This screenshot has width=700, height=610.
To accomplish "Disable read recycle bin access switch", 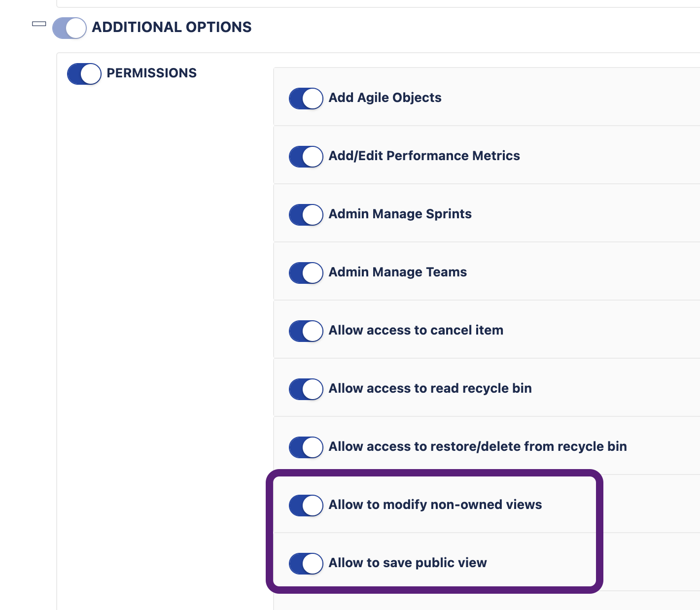I will pyautogui.click(x=306, y=389).
